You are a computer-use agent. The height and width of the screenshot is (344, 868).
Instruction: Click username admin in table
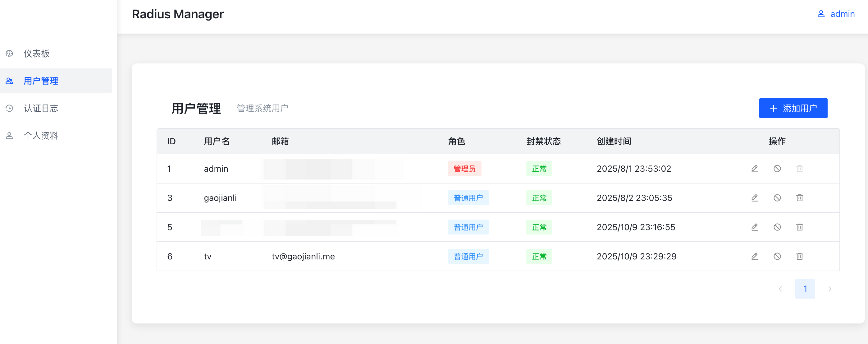[216, 169]
